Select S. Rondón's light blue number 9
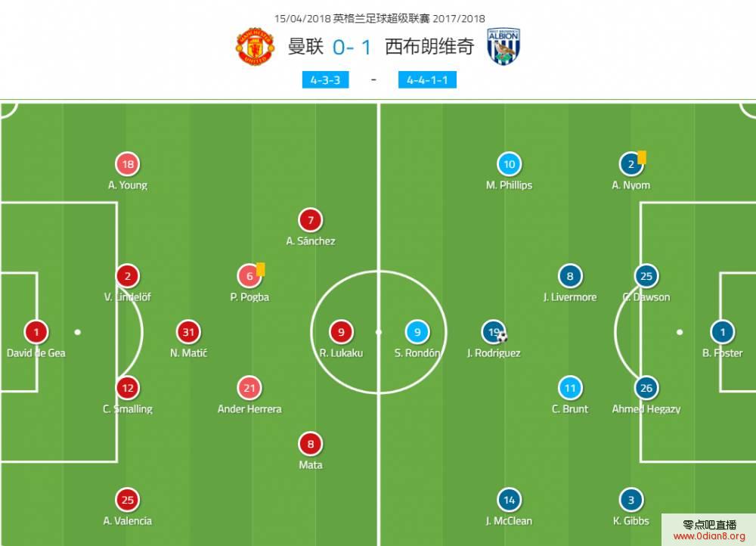This screenshot has width=756, height=546. tap(417, 332)
